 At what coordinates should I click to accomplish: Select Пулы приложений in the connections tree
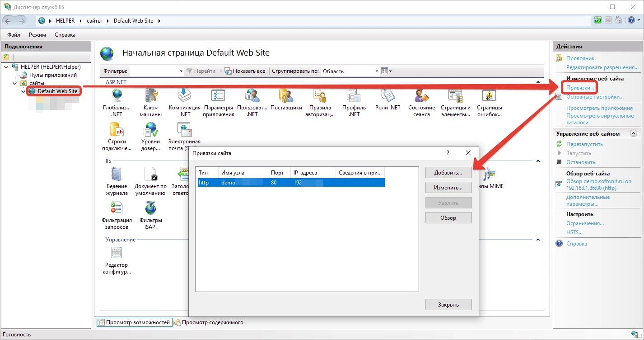(52, 75)
